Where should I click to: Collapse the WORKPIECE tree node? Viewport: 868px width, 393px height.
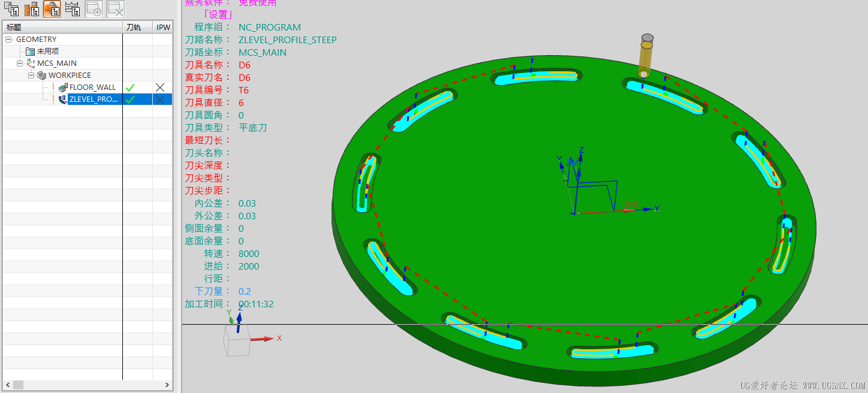pyautogui.click(x=31, y=75)
